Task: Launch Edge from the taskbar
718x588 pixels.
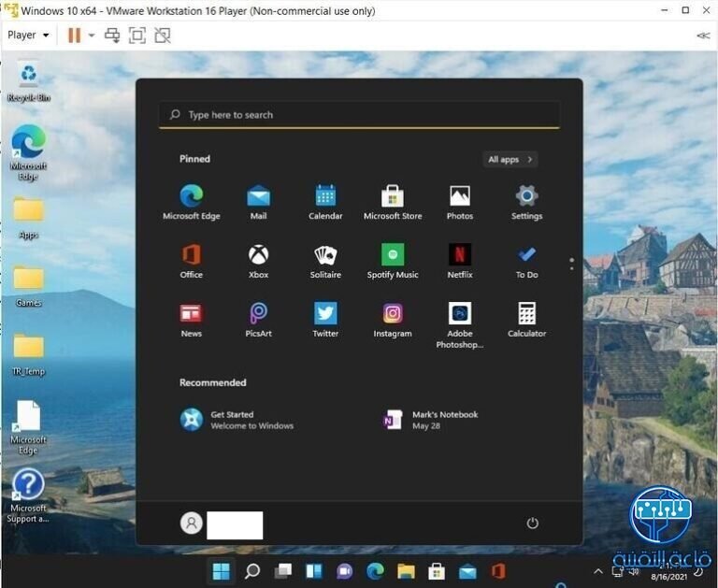Action: 376,571
